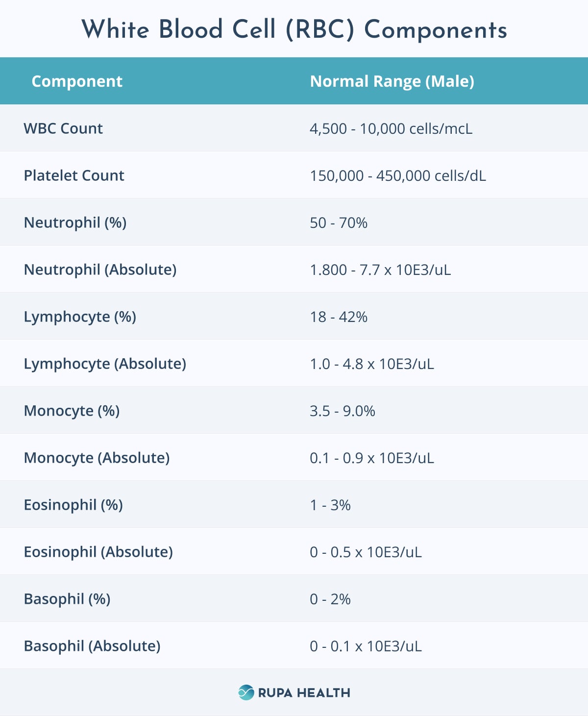Viewport: 588px width, 716px height.
Task: Click the Eosinophil (%) row label
Action: tap(73, 505)
